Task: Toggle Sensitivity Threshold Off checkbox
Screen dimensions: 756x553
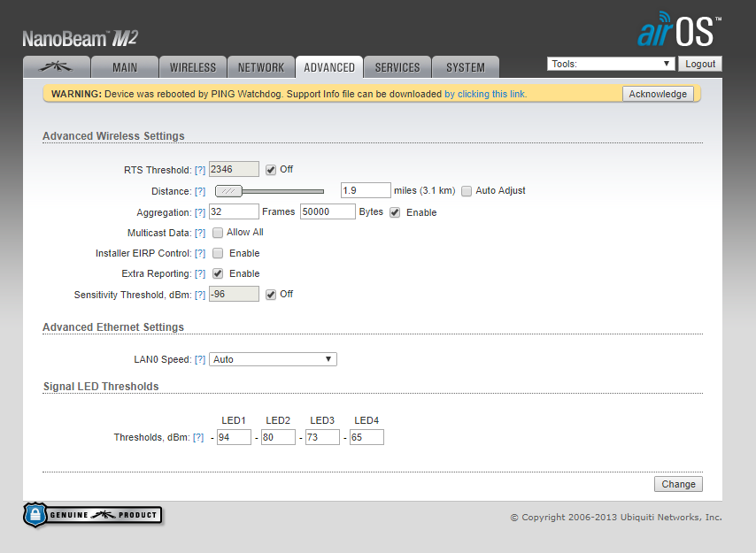Action: (x=271, y=295)
